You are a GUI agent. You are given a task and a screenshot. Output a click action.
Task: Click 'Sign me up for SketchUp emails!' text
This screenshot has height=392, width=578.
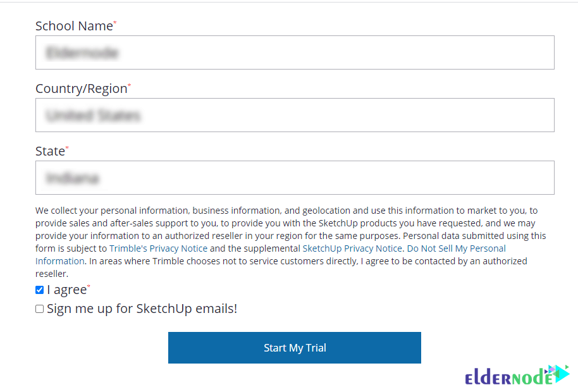click(142, 309)
